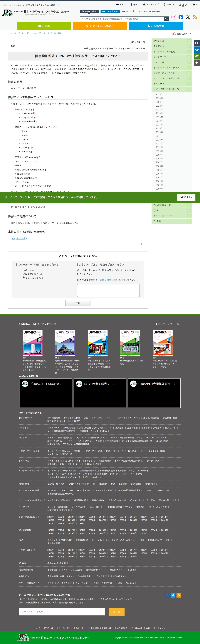
Task: Switch to WHOIS 検索 mode
Action: point(89,12)
